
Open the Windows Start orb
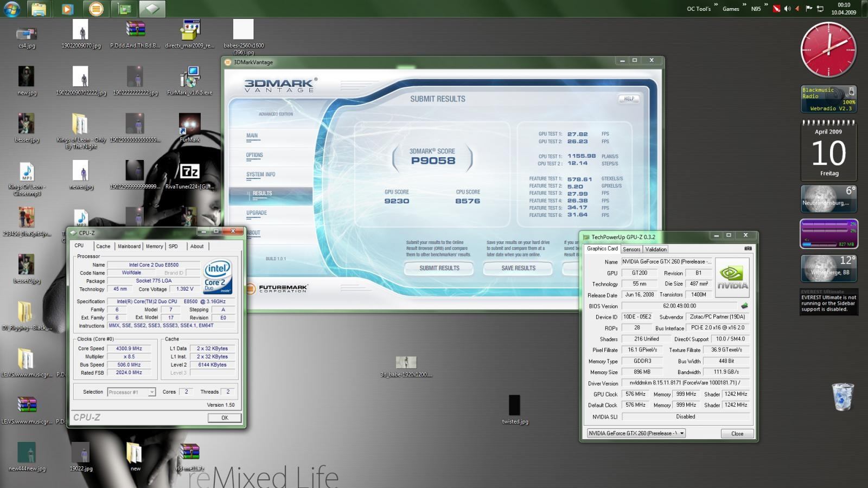pyautogui.click(x=11, y=9)
